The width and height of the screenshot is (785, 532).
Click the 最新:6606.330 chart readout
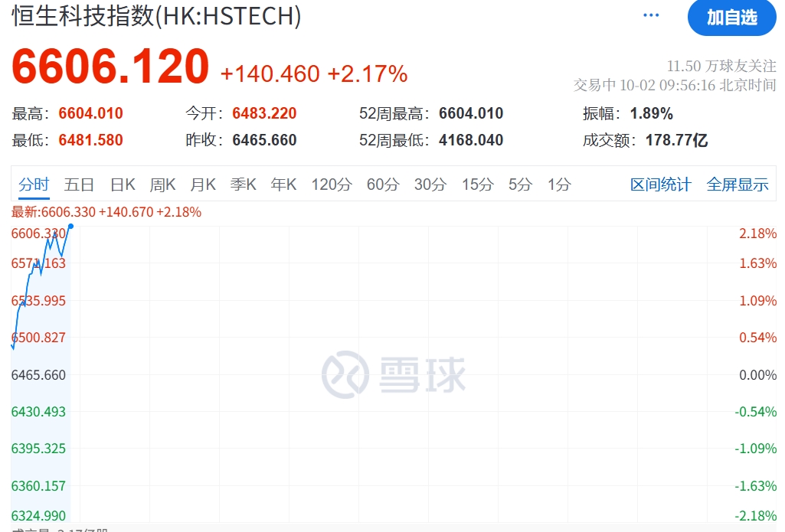[106, 212]
